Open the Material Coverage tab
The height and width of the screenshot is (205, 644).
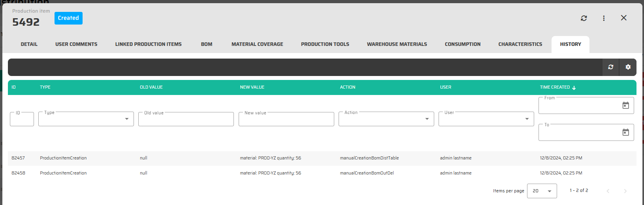pyautogui.click(x=257, y=44)
